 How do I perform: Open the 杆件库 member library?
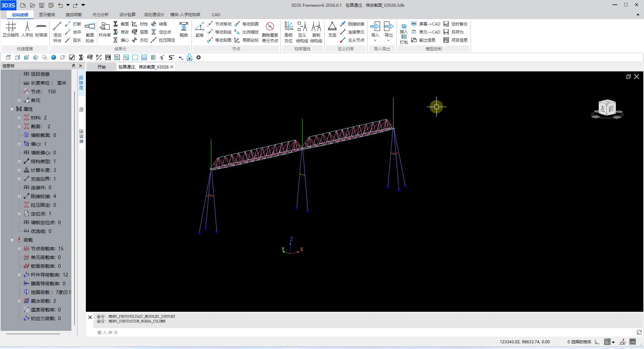104,29
